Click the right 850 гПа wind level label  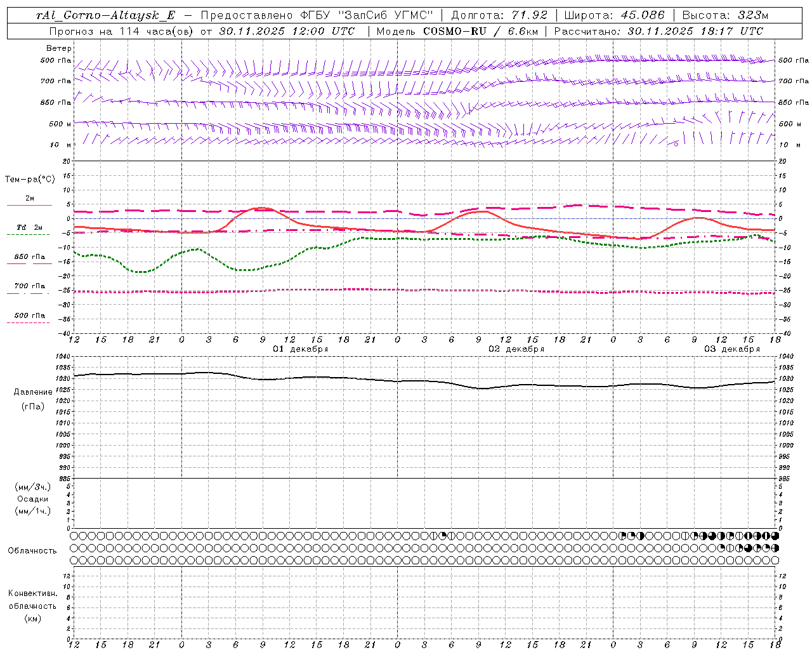(794, 102)
